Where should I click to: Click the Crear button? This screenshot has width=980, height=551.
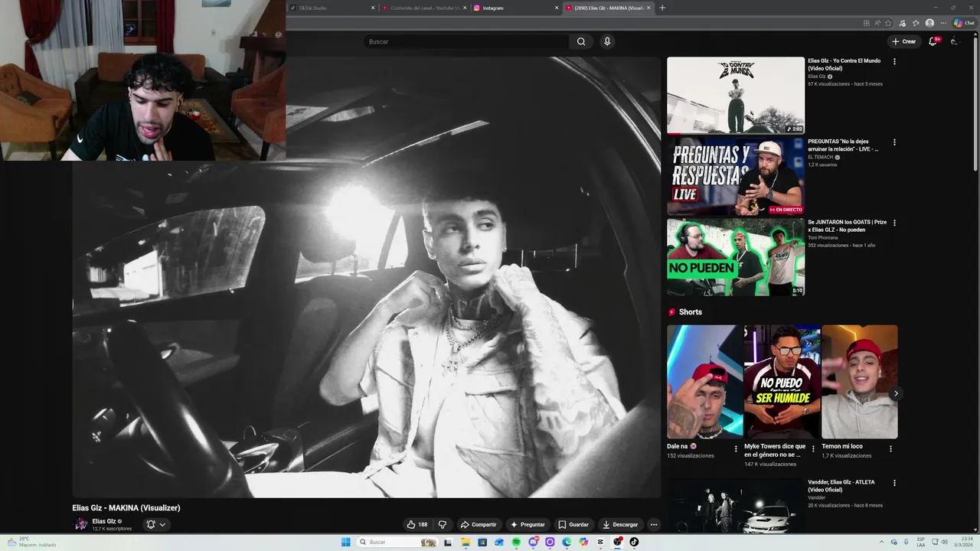(x=904, y=41)
